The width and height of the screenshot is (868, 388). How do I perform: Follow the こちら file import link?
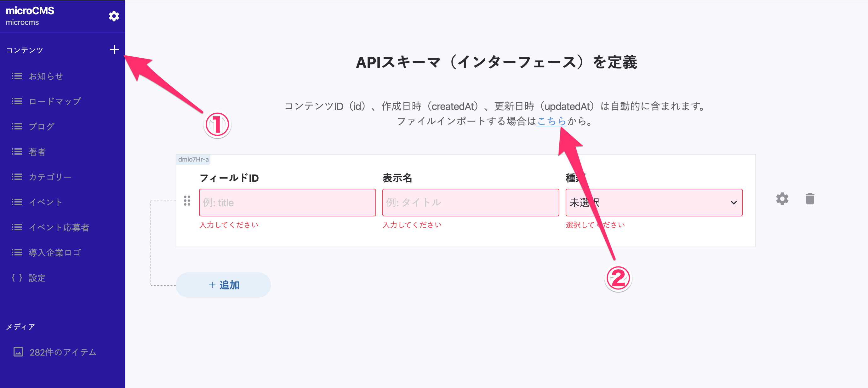551,121
